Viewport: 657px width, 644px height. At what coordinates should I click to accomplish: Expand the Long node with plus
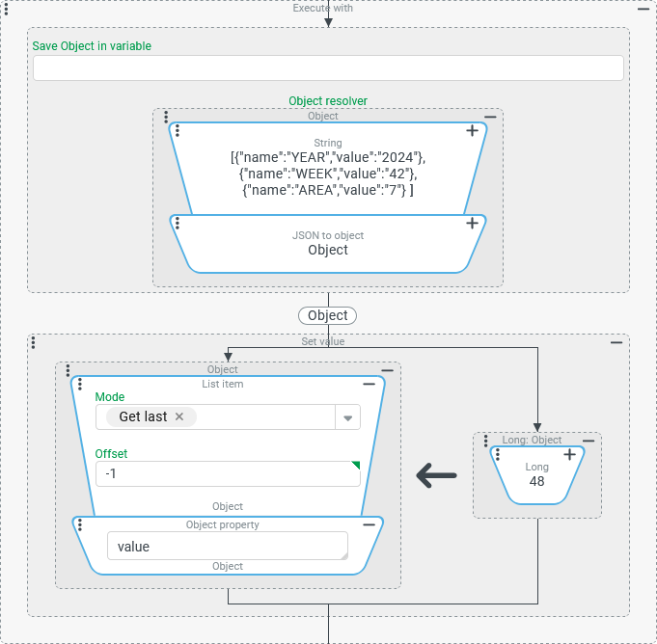[x=569, y=454]
